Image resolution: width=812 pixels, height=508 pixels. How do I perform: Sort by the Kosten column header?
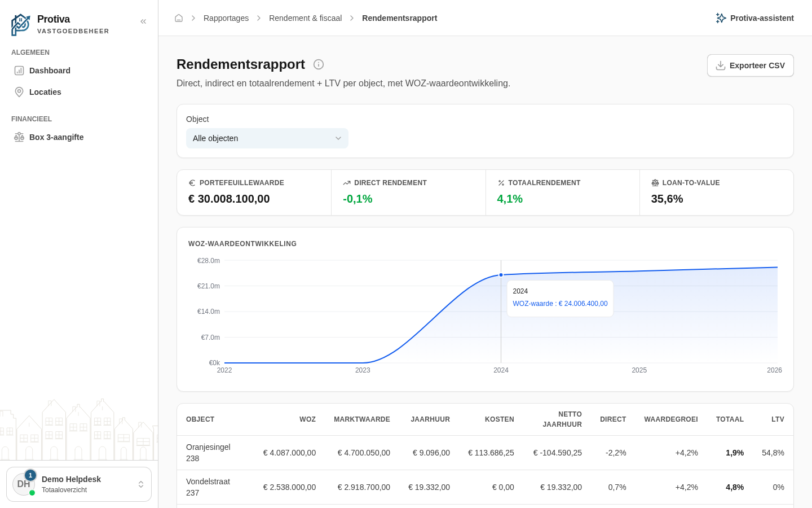[500, 419]
